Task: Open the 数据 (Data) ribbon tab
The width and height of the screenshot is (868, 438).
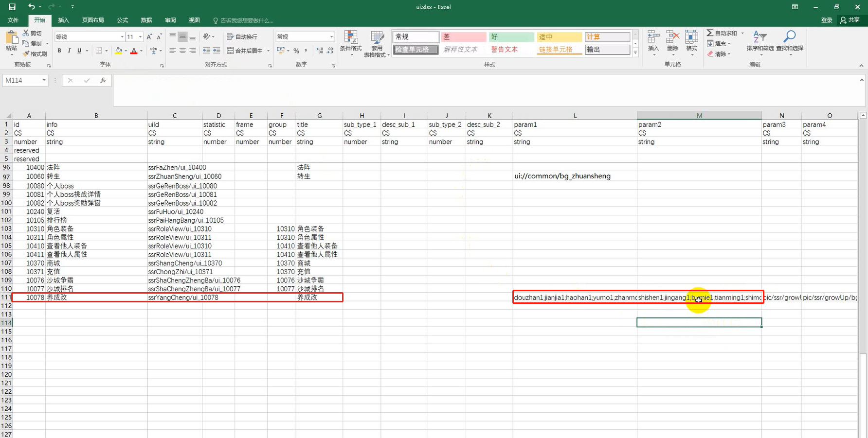Action: coord(146,20)
